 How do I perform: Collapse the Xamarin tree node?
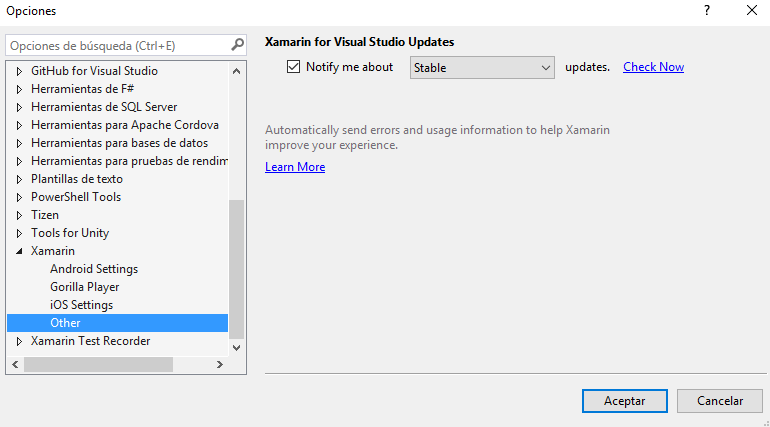click(19, 251)
